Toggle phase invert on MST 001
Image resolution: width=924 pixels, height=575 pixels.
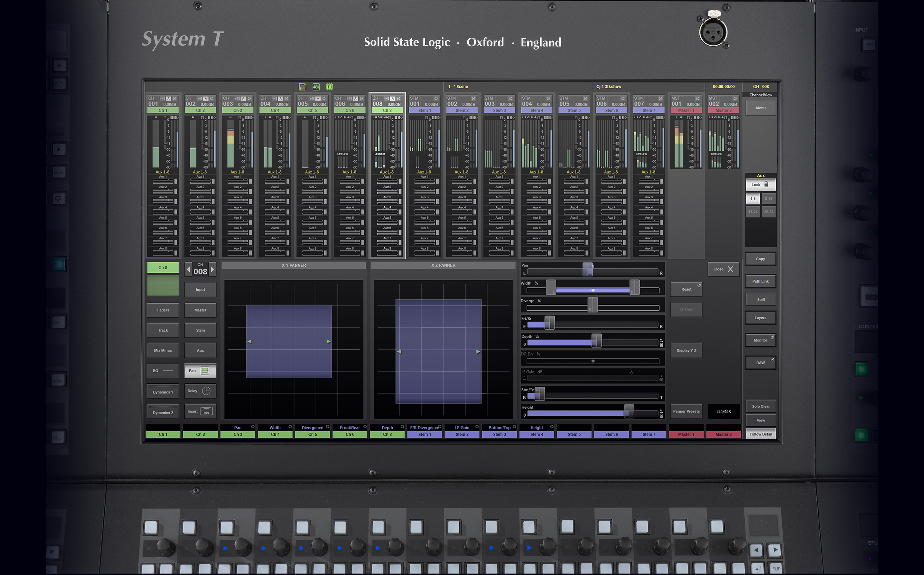698,99
